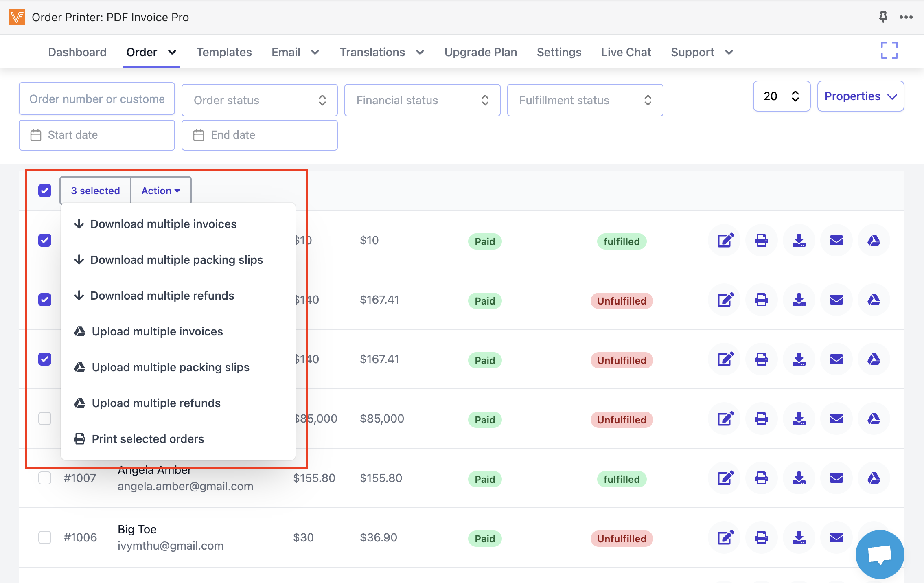Click the pin icon in the app header
Viewport: 924px width, 583px height.
tap(883, 17)
